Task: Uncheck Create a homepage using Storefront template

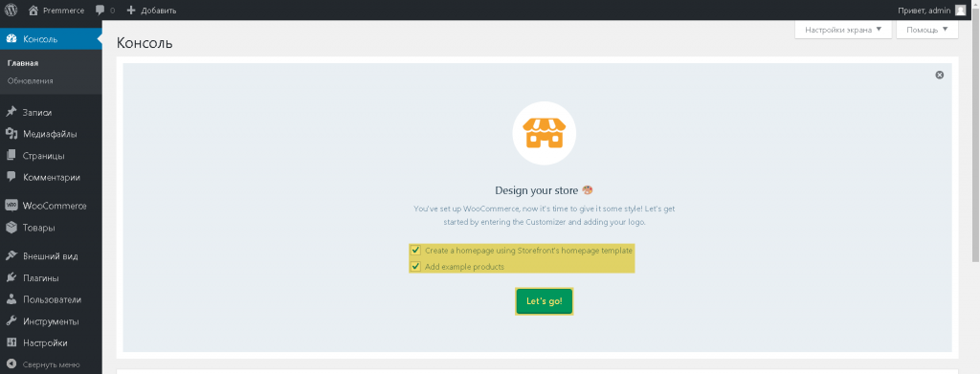Action: [x=415, y=251]
